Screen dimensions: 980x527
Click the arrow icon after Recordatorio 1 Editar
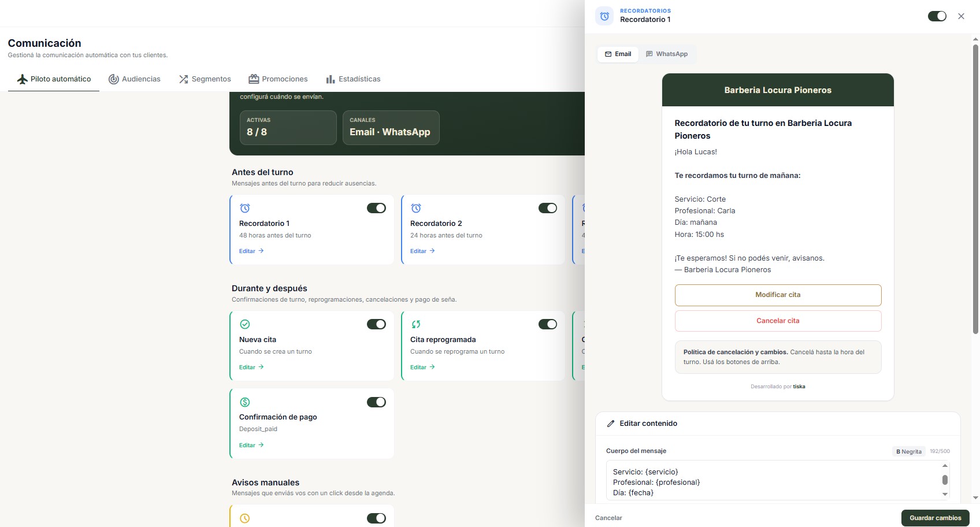(261, 251)
